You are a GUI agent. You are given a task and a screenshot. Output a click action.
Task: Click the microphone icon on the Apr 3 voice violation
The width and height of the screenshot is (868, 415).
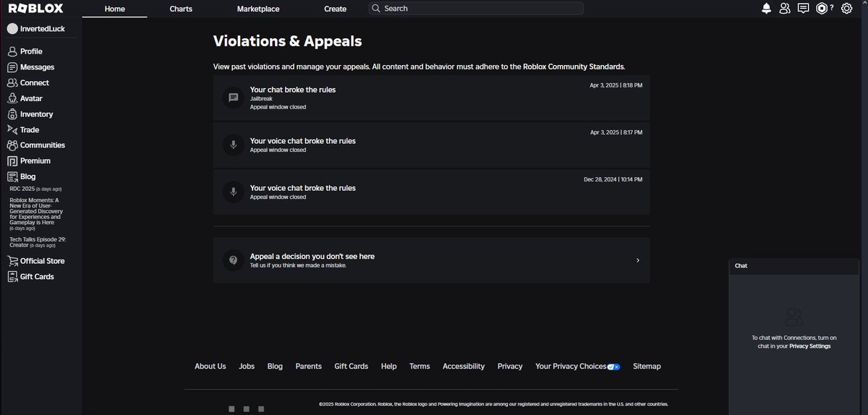click(x=233, y=145)
